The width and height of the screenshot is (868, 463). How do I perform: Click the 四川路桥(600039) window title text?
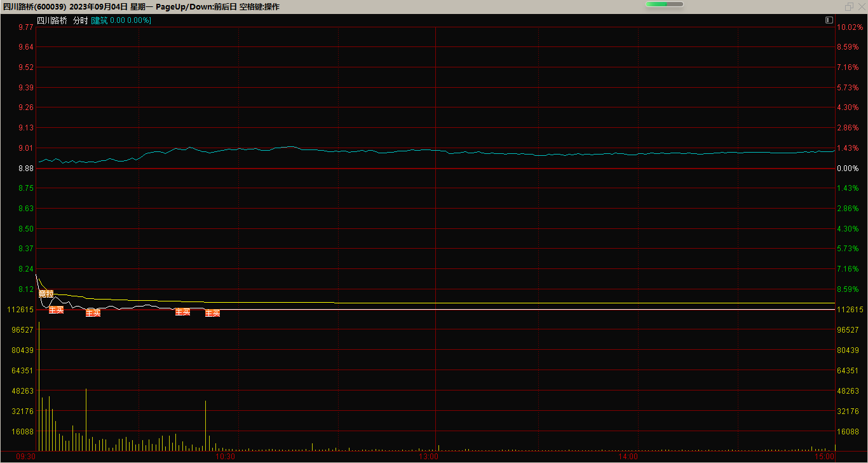[35, 7]
